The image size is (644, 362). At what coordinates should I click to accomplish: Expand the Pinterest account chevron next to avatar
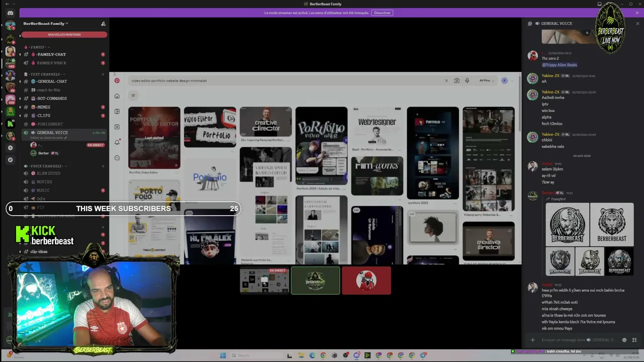click(512, 80)
